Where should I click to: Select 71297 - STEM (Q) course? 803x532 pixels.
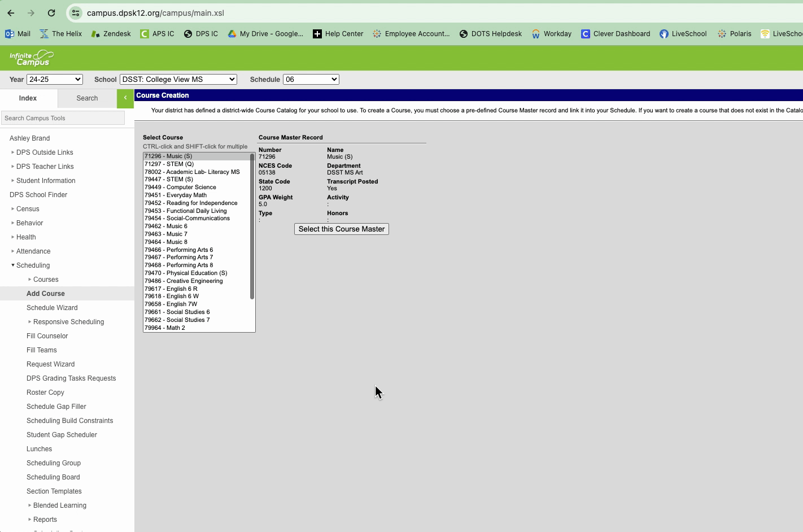(196, 164)
